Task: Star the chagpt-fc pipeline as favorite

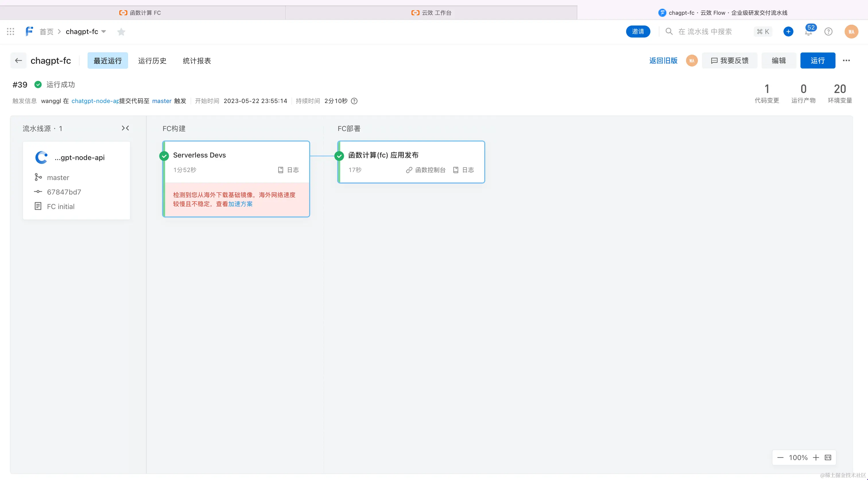Action: [x=121, y=32]
